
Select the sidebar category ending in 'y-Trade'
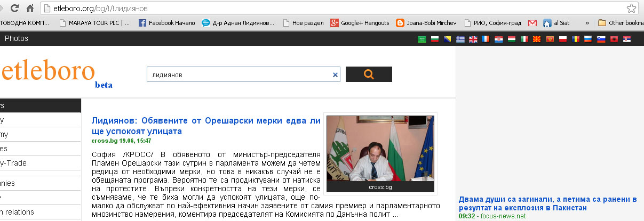(x=41, y=163)
